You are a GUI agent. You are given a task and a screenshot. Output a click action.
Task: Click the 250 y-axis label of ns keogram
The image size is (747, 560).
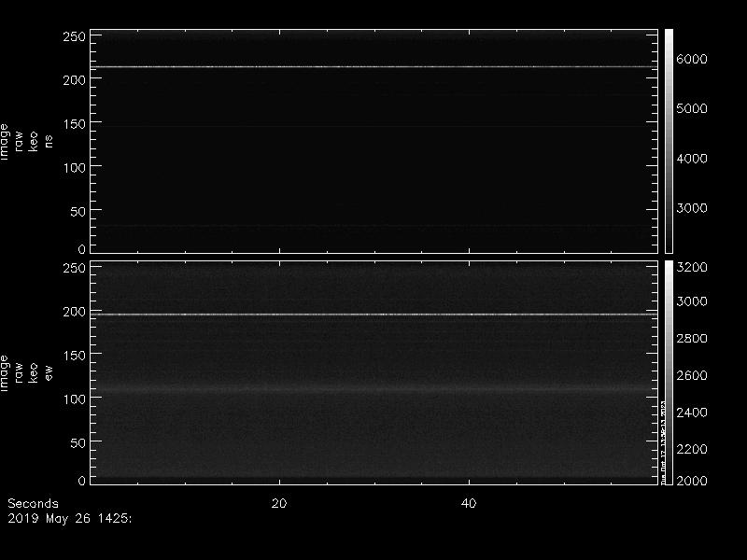(x=75, y=36)
